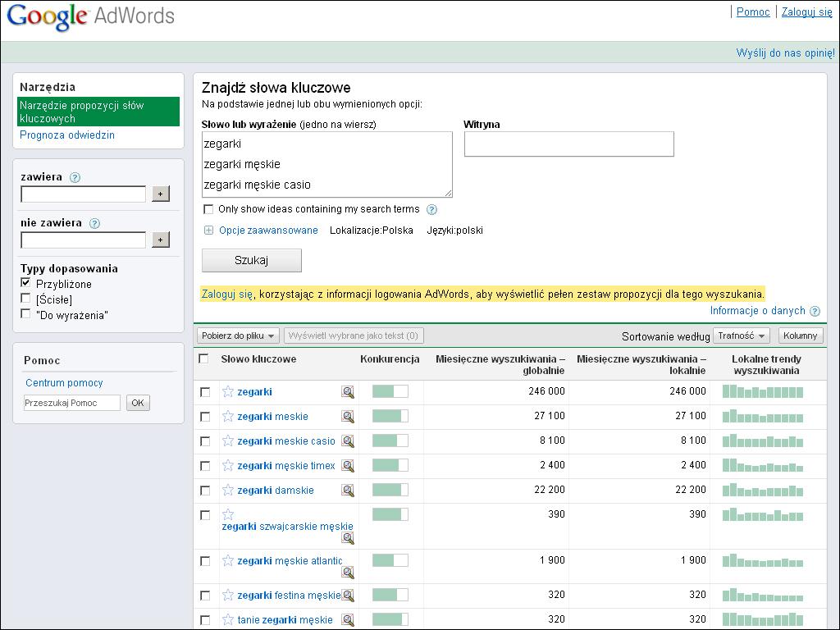Sort by 'Miesięczne wyszukiwania – lokalnie' header
Viewport: 840px width, 630px height.
(x=641, y=364)
